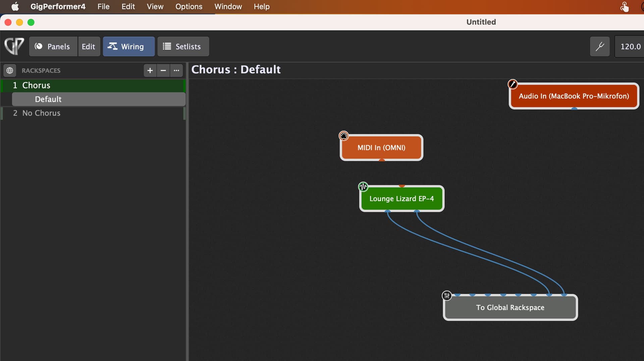Click the MIDI output pin of MIDI In block

pos(382,160)
